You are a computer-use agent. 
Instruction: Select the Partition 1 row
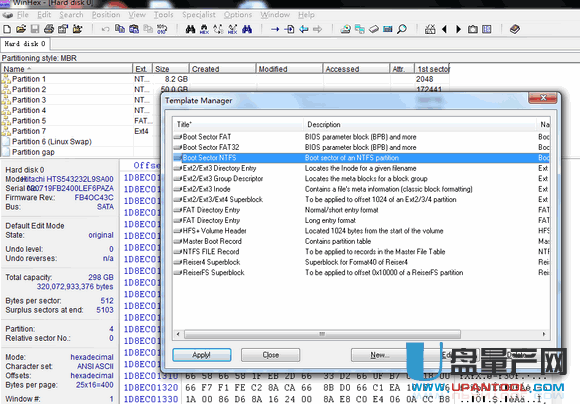click(x=225, y=79)
